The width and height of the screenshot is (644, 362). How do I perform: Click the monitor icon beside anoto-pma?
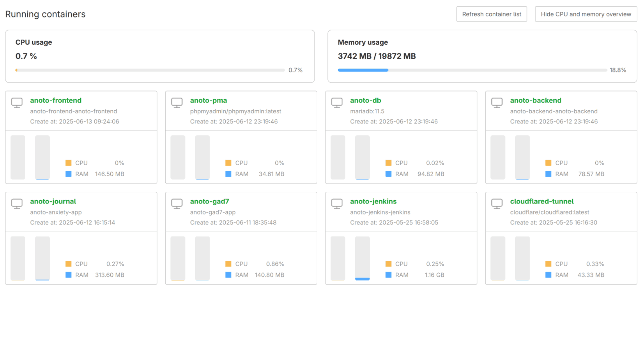click(177, 103)
